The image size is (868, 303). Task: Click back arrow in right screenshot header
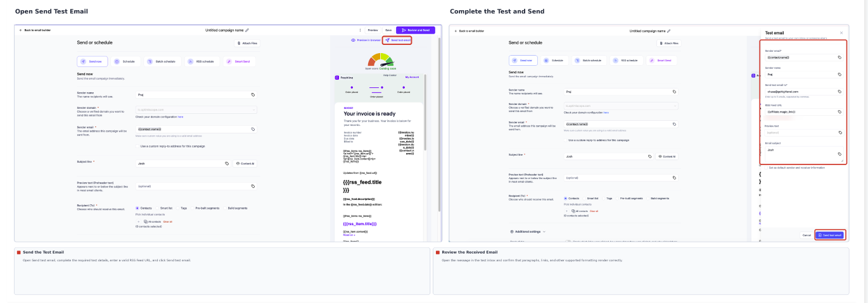(456, 30)
